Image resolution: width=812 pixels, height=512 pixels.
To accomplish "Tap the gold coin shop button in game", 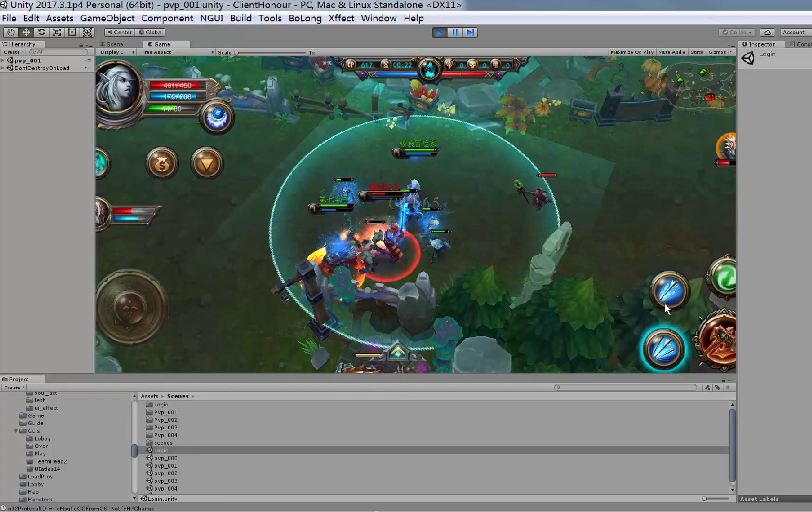I will pyautogui.click(x=162, y=163).
